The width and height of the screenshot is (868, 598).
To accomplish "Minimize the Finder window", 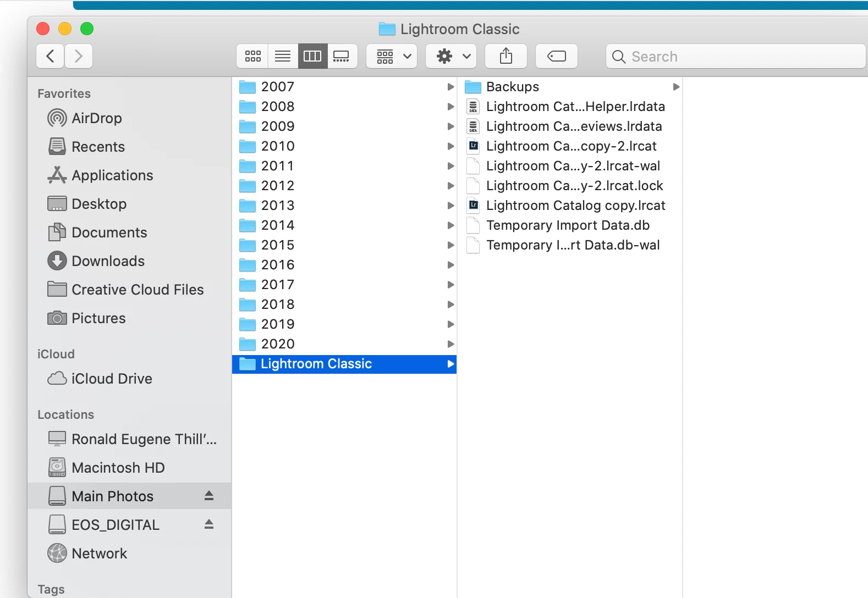I will click(65, 29).
